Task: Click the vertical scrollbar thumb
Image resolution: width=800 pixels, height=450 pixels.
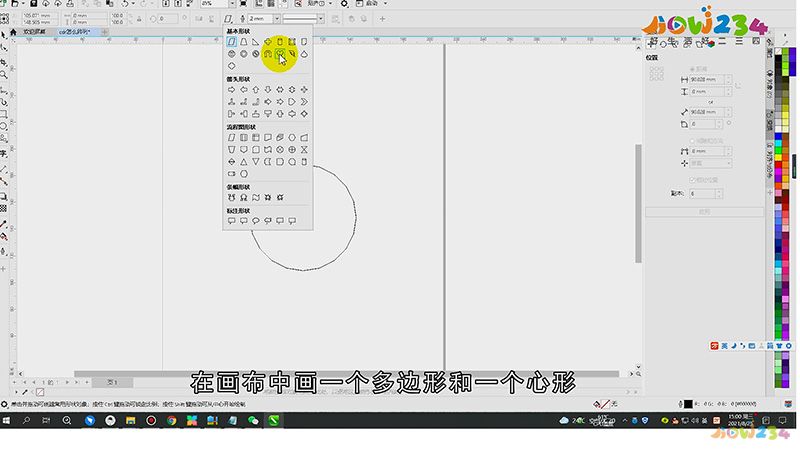Action: (x=638, y=203)
